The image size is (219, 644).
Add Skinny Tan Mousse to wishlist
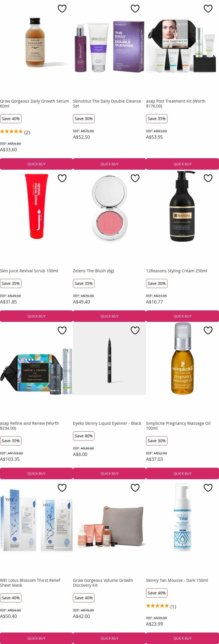pyautogui.click(x=208, y=488)
